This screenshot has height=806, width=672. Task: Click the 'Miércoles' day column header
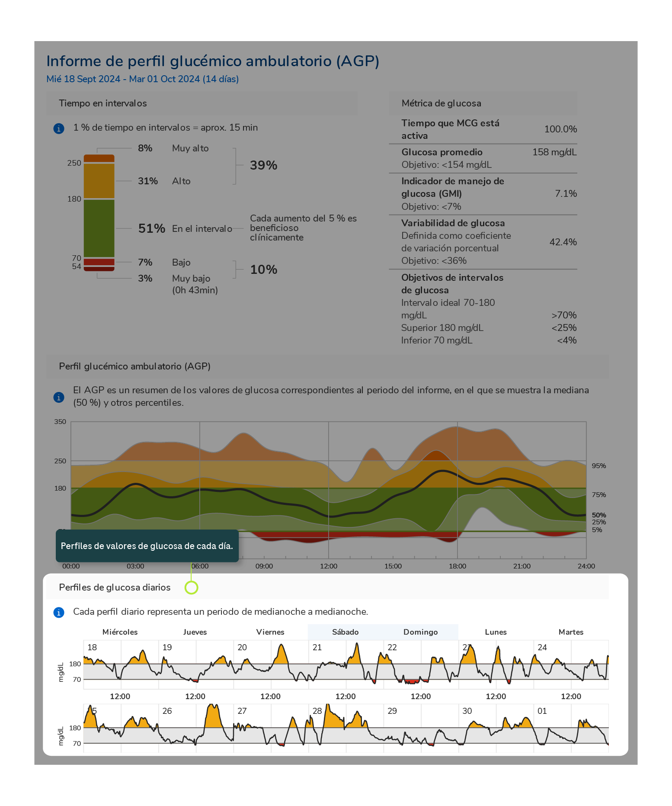pos(120,632)
